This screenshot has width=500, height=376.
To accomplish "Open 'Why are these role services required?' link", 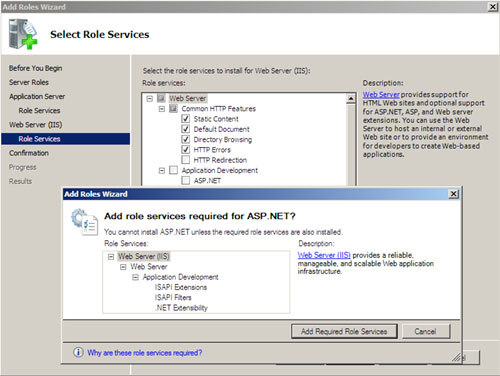I will [x=145, y=353].
